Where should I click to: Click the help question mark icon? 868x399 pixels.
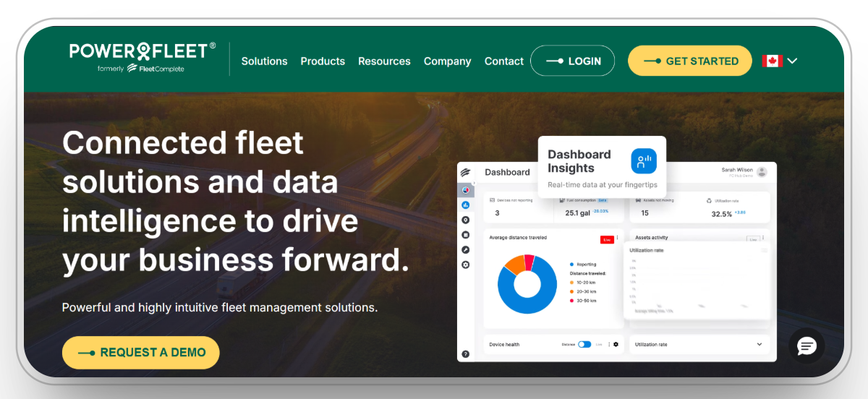click(466, 354)
